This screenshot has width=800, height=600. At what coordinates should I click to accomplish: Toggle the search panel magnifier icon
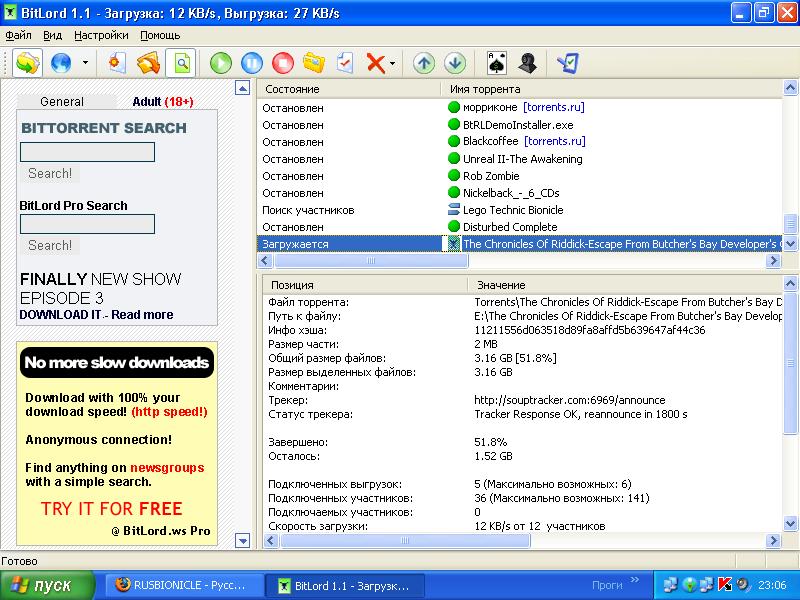(x=182, y=63)
